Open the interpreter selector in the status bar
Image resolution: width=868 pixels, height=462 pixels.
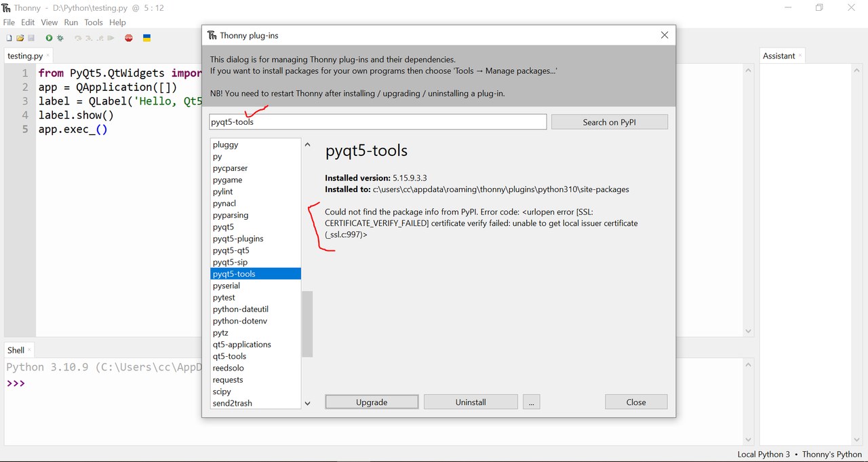(x=800, y=455)
